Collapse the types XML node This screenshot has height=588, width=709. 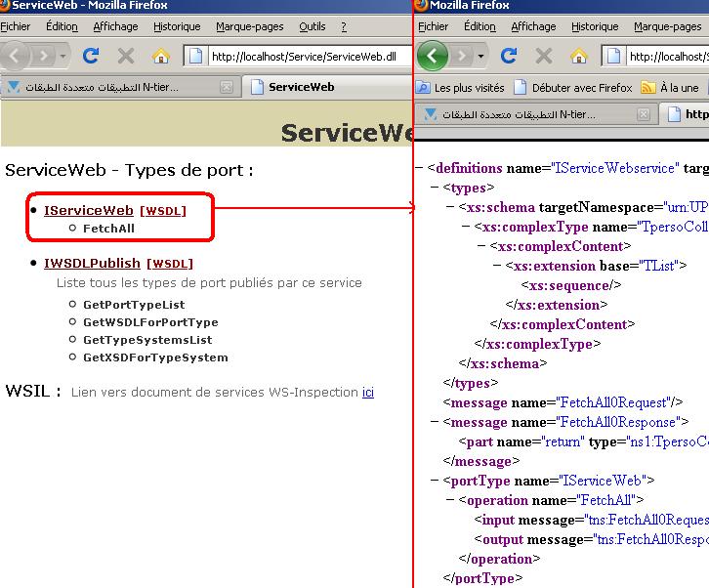point(435,188)
